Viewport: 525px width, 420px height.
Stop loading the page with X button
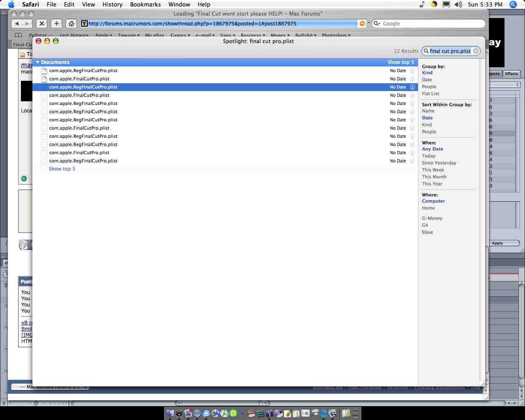(42, 23)
